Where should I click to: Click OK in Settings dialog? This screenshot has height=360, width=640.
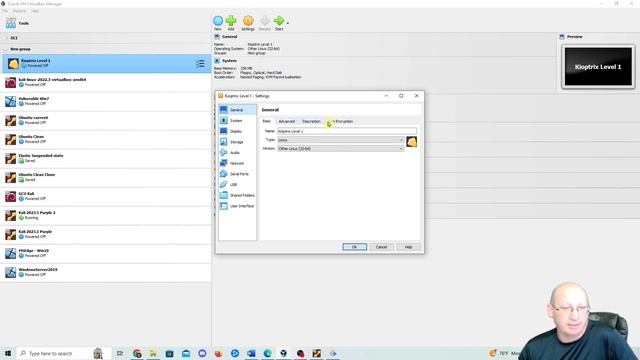pos(355,247)
